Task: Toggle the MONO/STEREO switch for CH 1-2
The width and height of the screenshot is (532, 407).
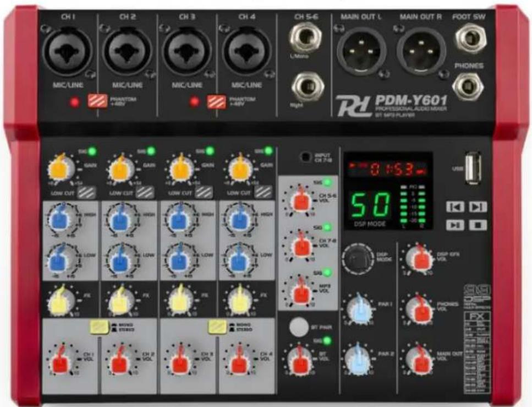Action: pos(99,327)
